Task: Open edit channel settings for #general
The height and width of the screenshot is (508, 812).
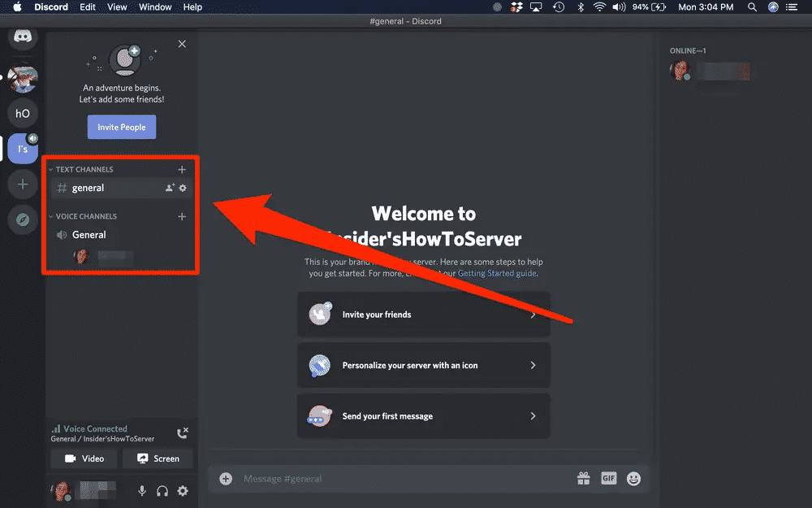Action: 184,188
